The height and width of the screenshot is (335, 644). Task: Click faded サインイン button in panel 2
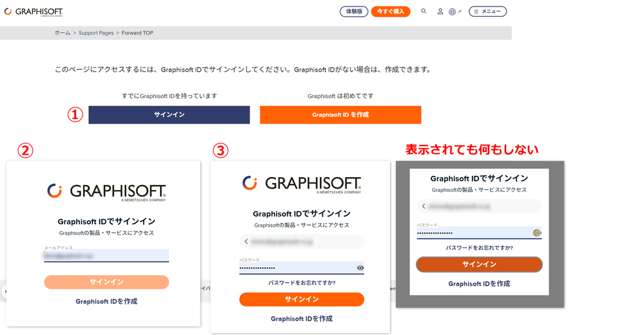[106, 282]
